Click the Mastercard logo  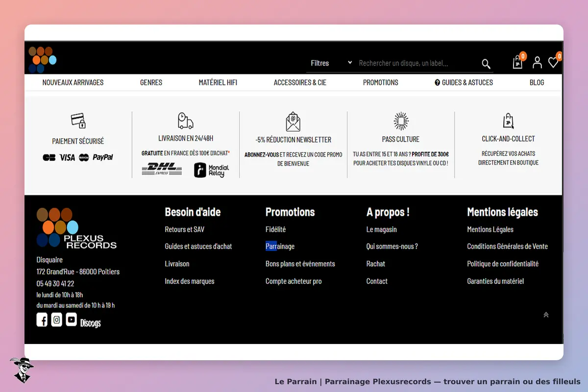84,157
